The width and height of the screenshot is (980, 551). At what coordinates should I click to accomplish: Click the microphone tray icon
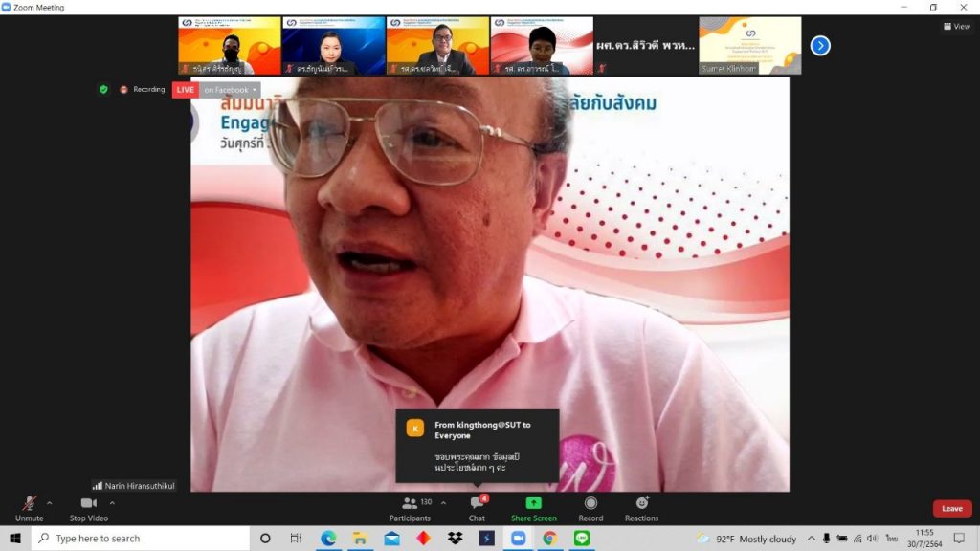pyautogui.click(x=826, y=538)
